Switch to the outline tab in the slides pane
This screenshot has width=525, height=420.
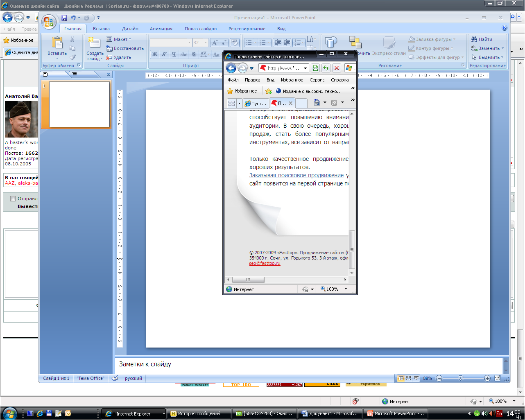pyautogui.click(x=74, y=75)
